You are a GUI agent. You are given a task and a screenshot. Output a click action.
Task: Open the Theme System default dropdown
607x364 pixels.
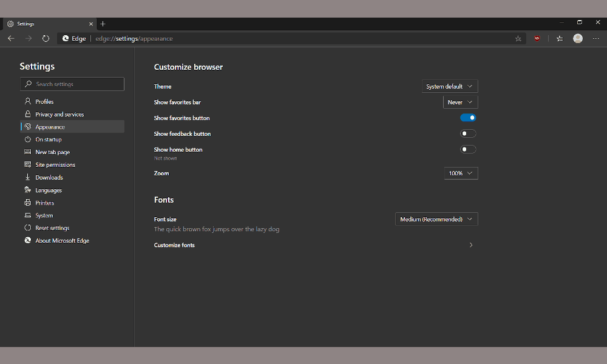tap(450, 86)
